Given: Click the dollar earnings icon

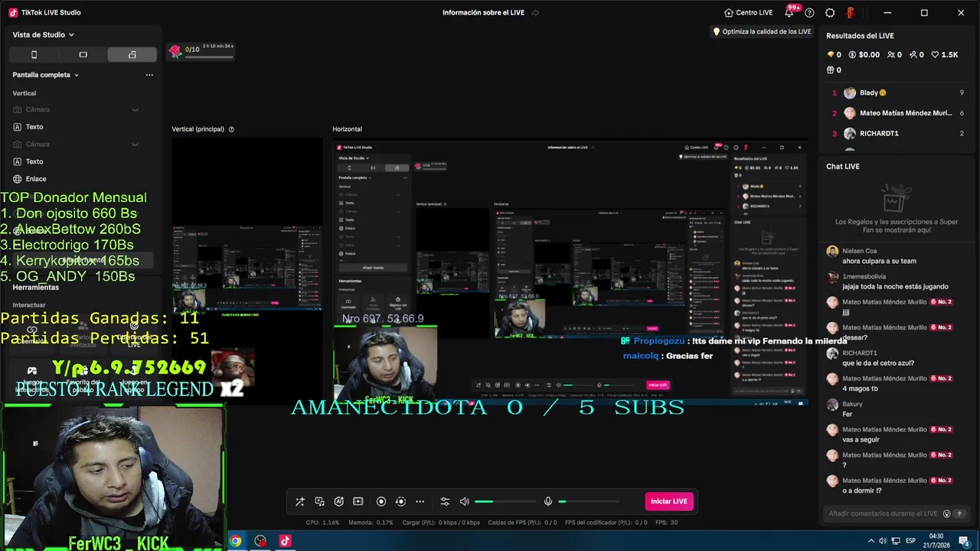Looking at the screenshot, I should coord(852,55).
